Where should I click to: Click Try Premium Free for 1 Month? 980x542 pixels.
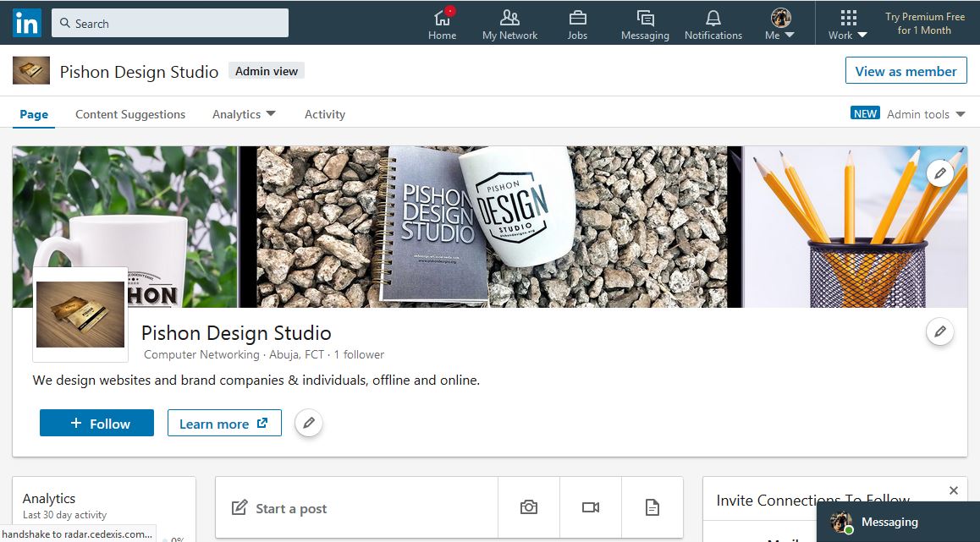click(925, 24)
